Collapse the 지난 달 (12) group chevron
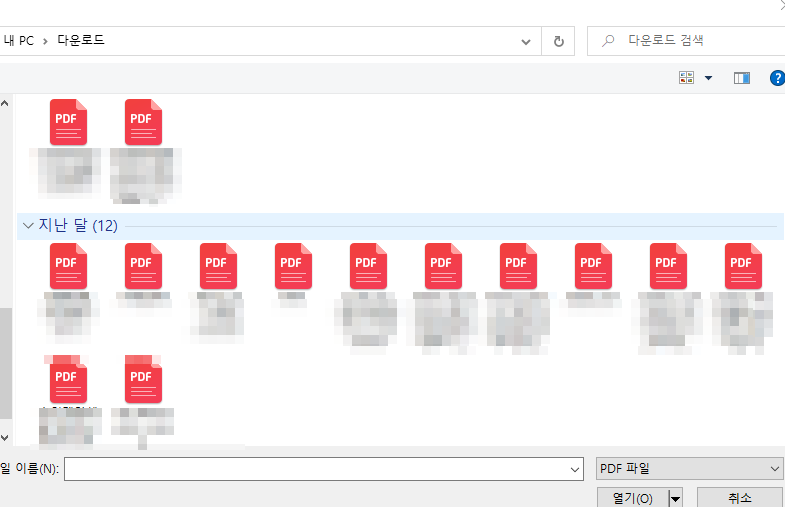This screenshot has height=507, width=785. click(x=28, y=226)
